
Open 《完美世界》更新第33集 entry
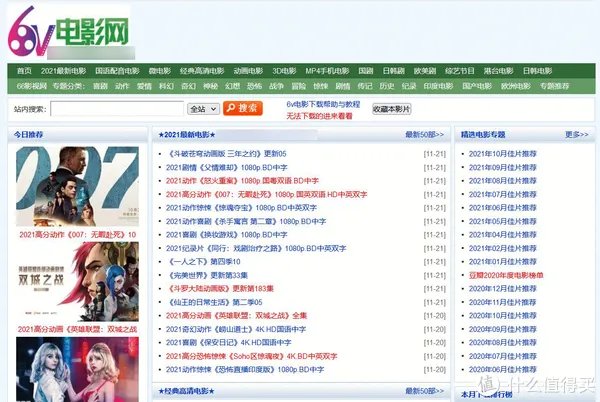(x=207, y=275)
